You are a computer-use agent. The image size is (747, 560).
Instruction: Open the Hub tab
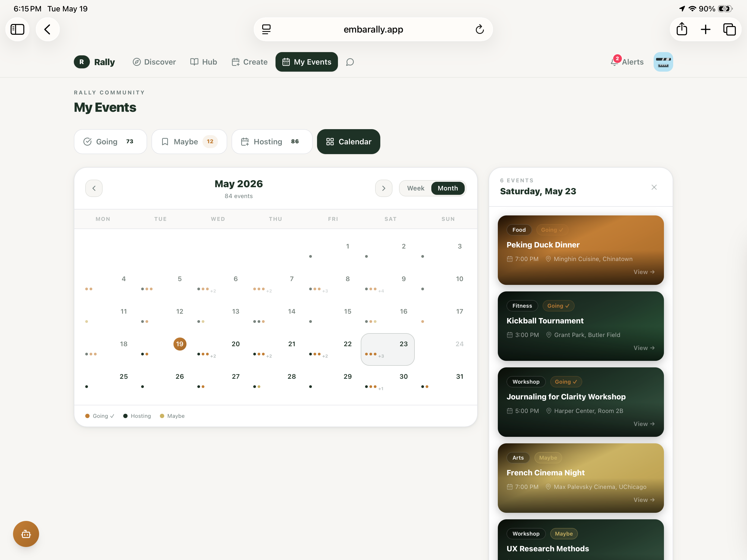coord(203,62)
